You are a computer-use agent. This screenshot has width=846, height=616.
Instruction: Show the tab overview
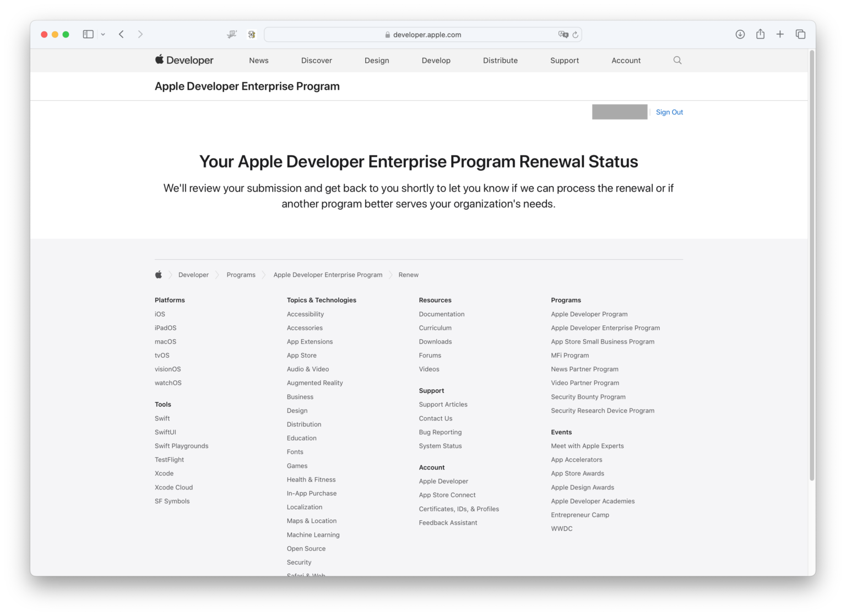800,34
